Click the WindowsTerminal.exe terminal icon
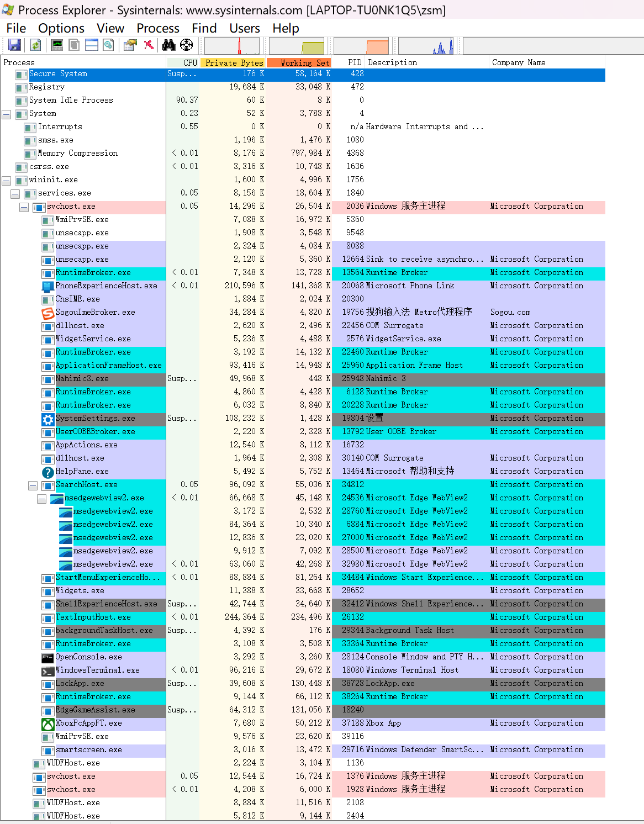644x824 pixels. click(x=48, y=670)
